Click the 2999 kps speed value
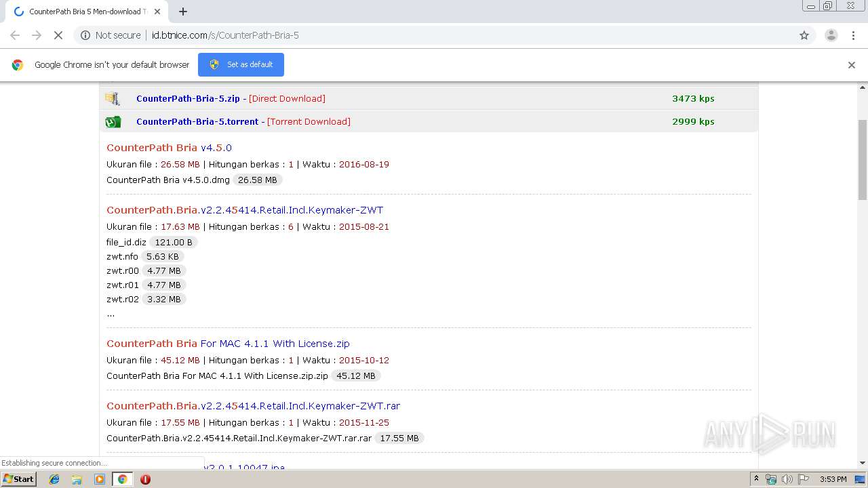The height and width of the screenshot is (488, 868). coord(693,122)
